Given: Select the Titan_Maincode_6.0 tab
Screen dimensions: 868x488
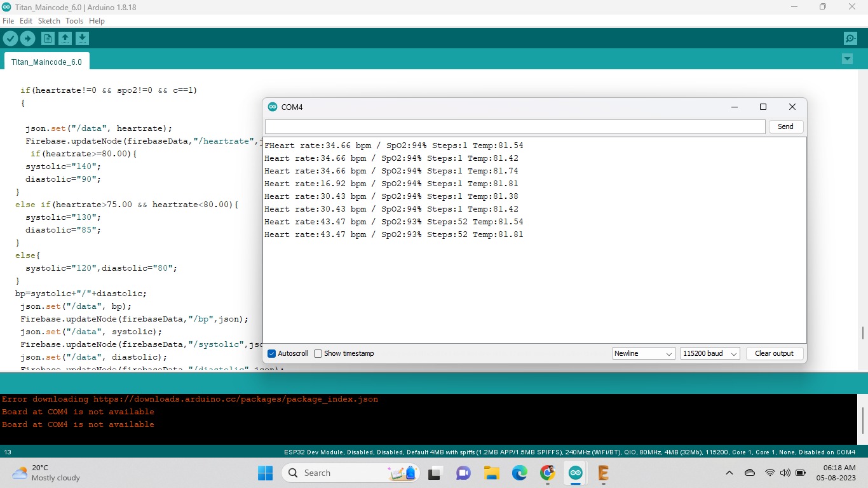Looking at the screenshot, I should pos(46,62).
